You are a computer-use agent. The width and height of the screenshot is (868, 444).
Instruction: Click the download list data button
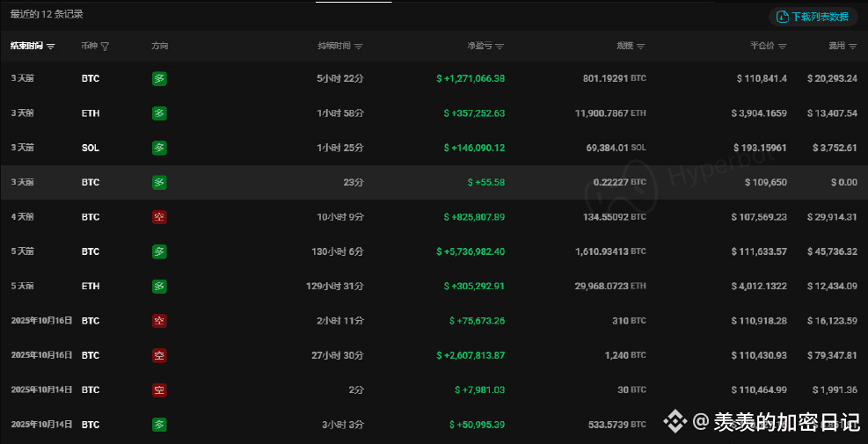click(x=813, y=17)
